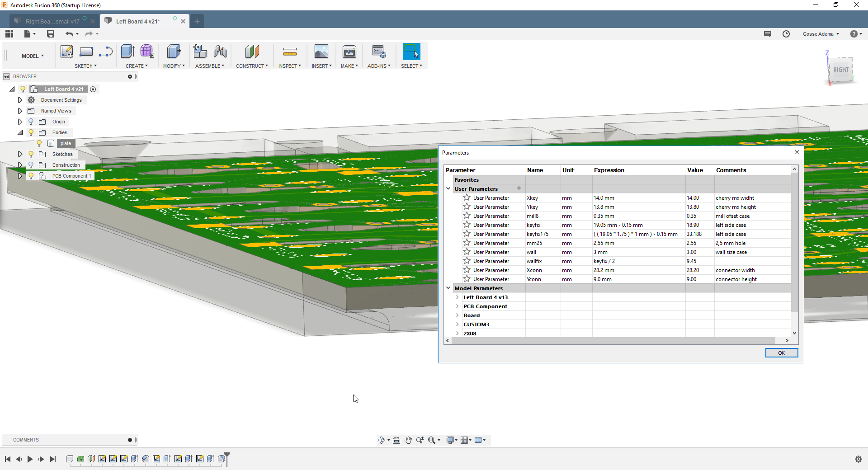Image resolution: width=868 pixels, height=470 pixels.
Task: Open the Job Status clock icon
Action: [x=786, y=34]
